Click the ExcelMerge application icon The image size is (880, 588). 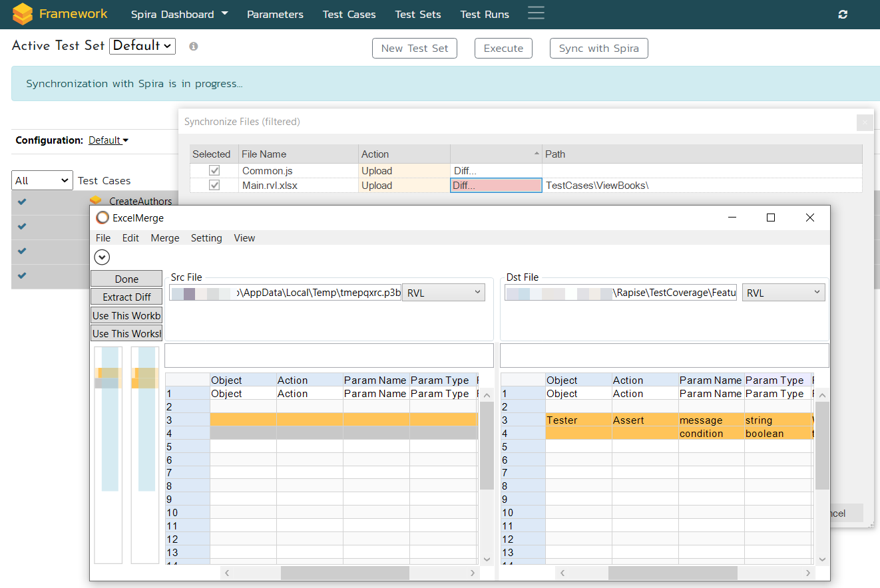(x=103, y=218)
